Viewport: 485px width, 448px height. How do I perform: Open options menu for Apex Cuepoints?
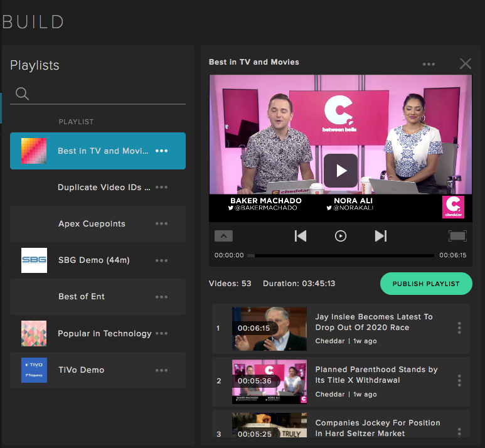click(161, 224)
